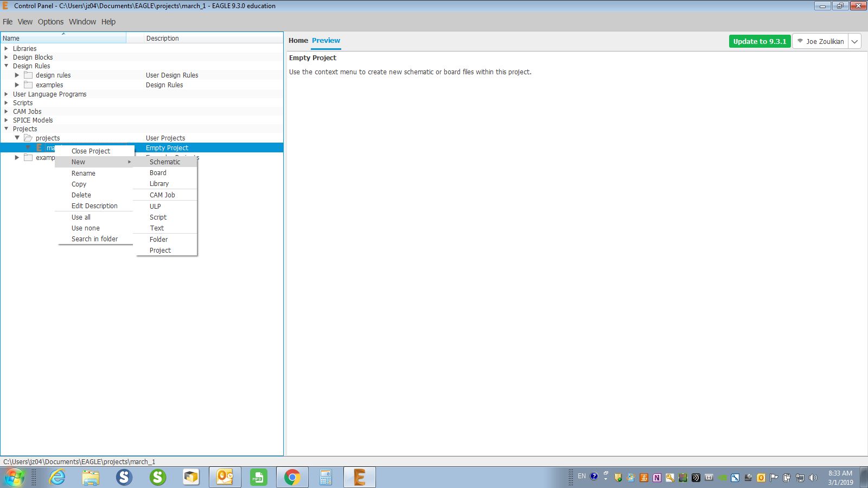Screen dimensions: 868x488
Task: Click the Update to 9.3.1 button
Action: 759,41
